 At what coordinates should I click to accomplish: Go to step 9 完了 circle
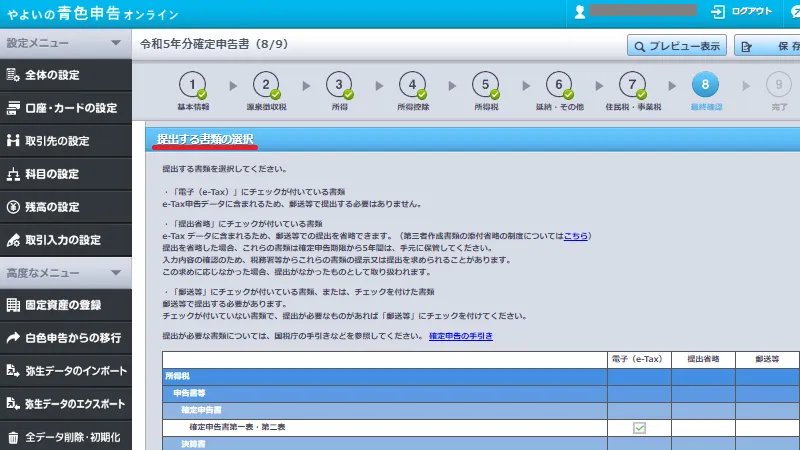pos(779,85)
